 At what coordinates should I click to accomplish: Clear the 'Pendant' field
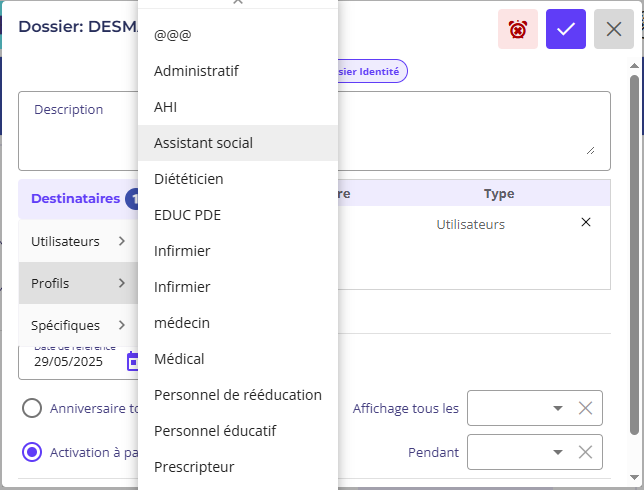(x=586, y=452)
